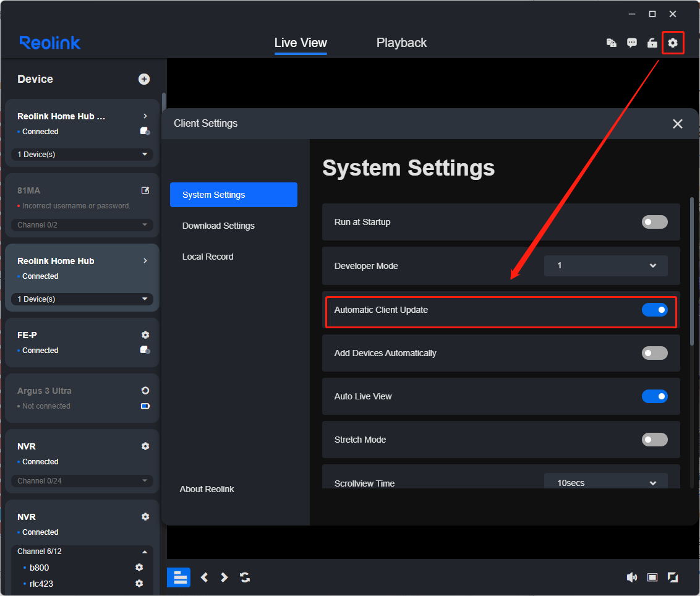Click the edit icon on the 81MA card
700x596 pixels.
[145, 190]
